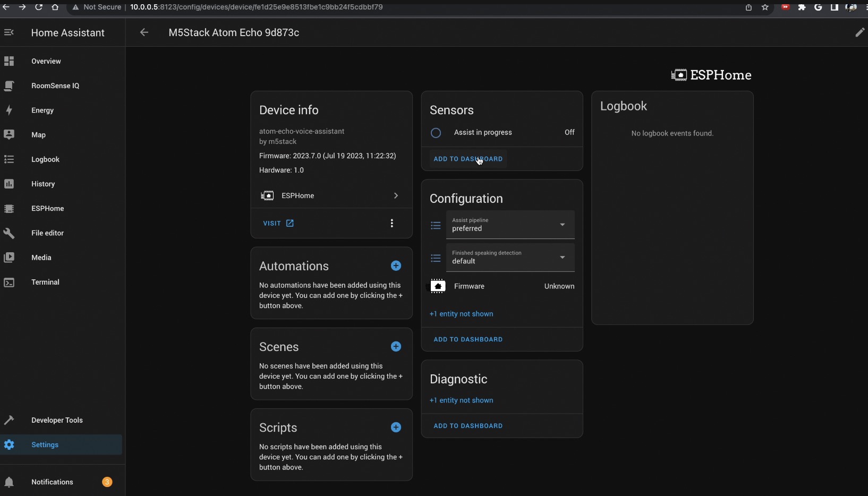868x496 pixels.
Task: Click the Overview dashboard grid icon
Action: 9,61
